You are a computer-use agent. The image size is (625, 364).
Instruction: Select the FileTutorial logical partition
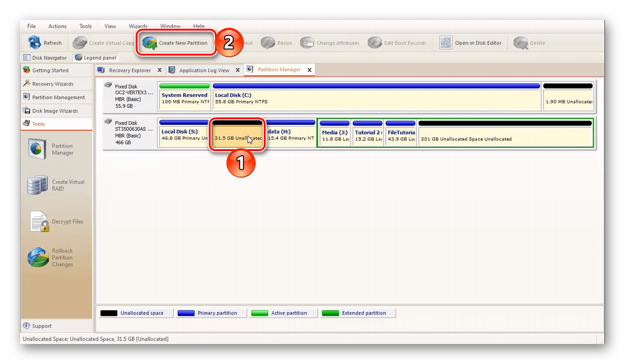pyautogui.click(x=401, y=134)
